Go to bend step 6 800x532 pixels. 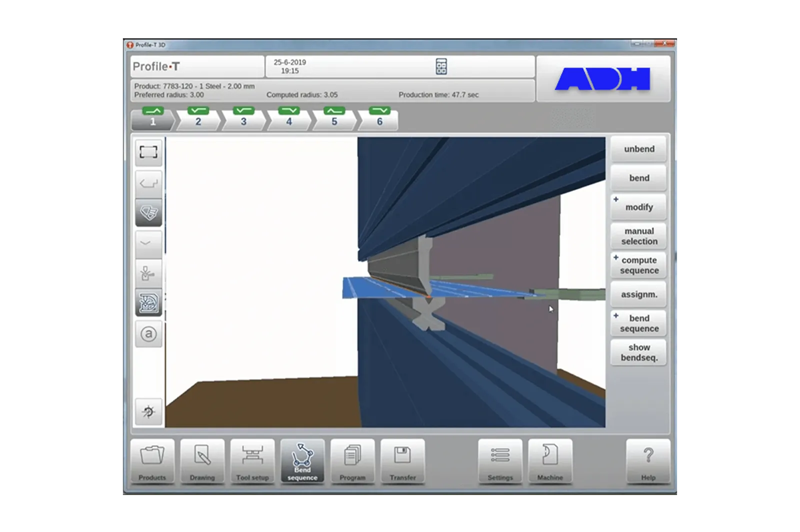[379, 119]
